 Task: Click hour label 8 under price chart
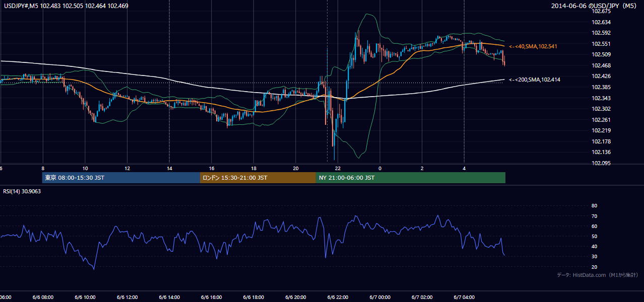(43, 169)
